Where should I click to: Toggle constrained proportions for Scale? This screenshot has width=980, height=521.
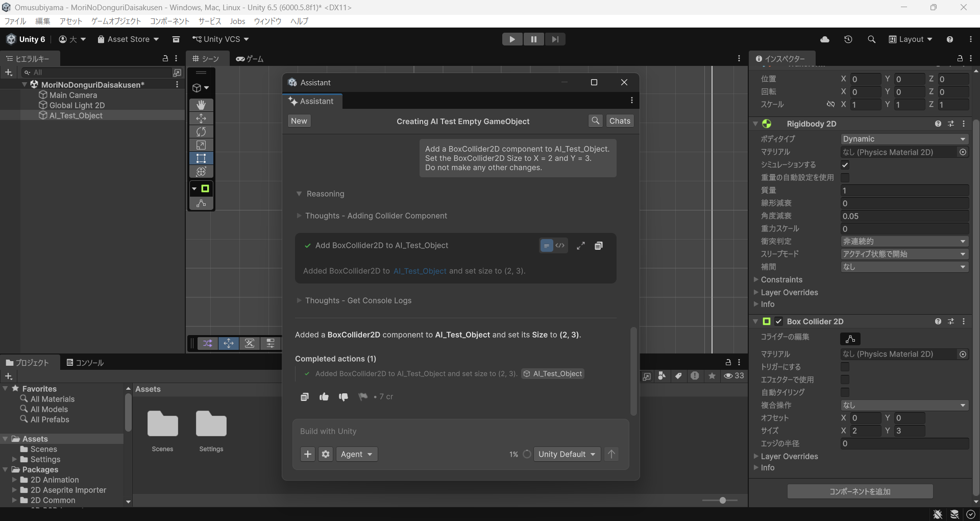pos(830,104)
